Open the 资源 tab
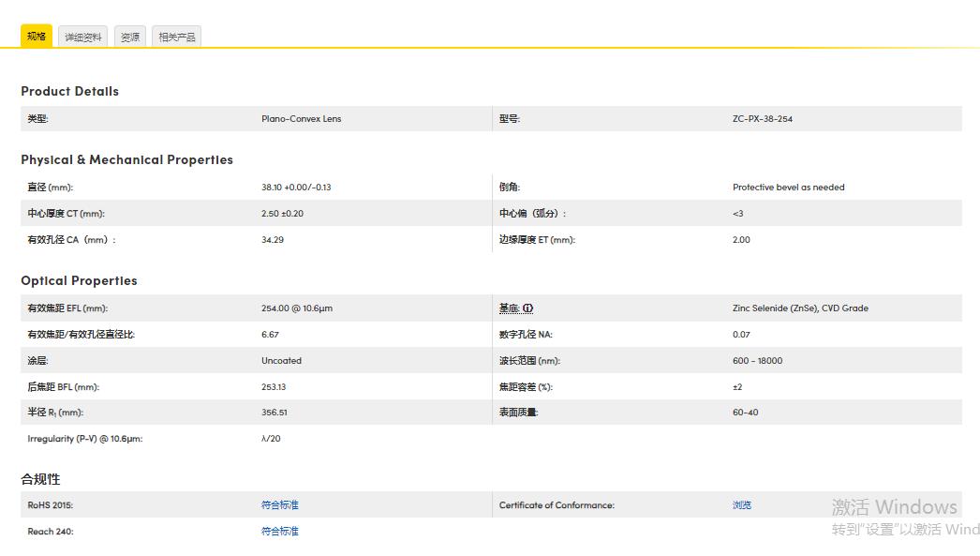The height and width of the screenshot is (556, 980). click(x=129, y=36)
